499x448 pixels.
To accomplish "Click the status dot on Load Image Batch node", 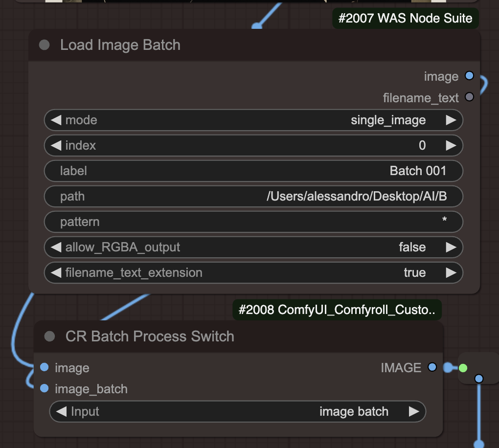I will click(44, 45).
